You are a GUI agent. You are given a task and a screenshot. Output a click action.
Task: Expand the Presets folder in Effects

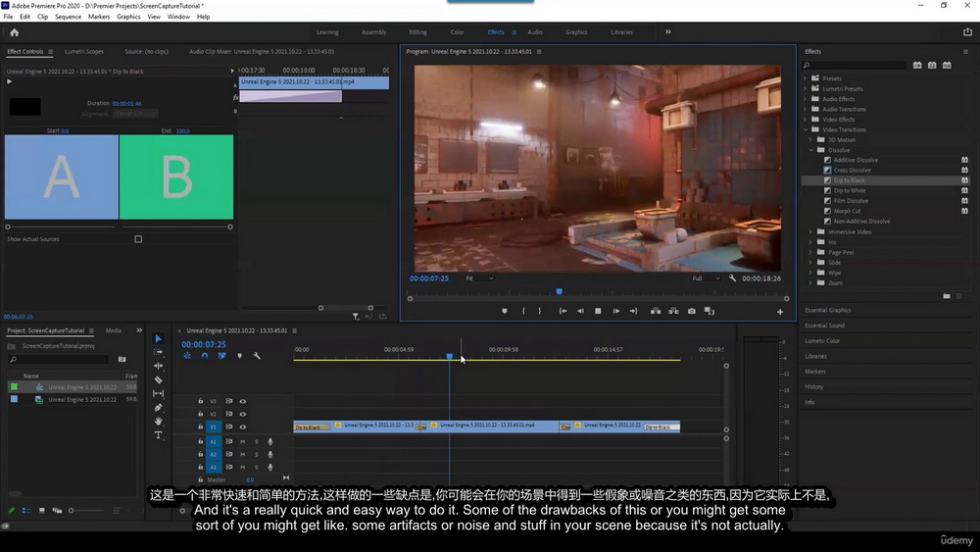pyautogui.click(x=805, y=78)
